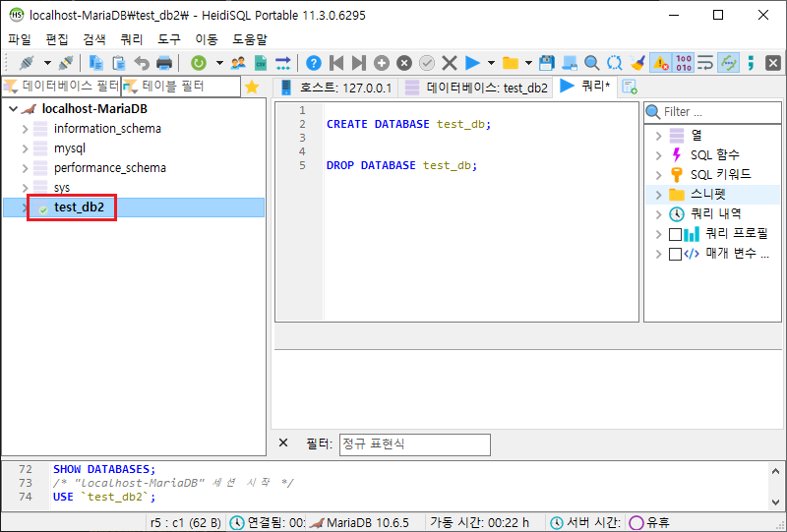The height and width of the screenshot is (532, 787).
Task: Expand the information_schema database node
Action: click(26, 129)
